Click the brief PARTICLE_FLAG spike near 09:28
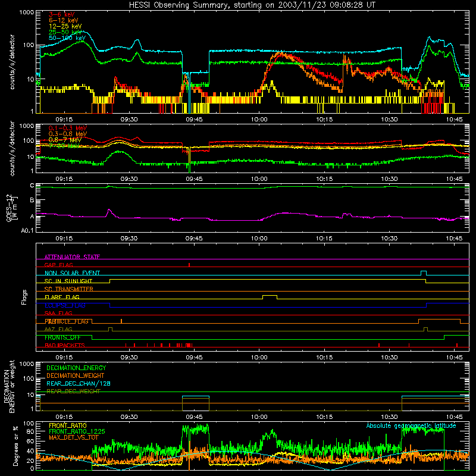This screenshot has width=476, height=476. [x=121, y=321]
